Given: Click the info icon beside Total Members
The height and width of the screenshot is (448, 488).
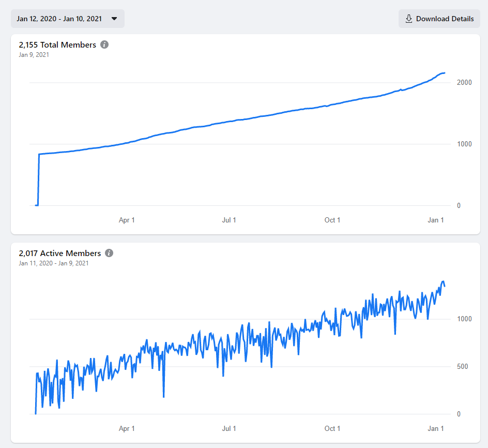Looking at the screenshot, I should click(x=104, y=44).
